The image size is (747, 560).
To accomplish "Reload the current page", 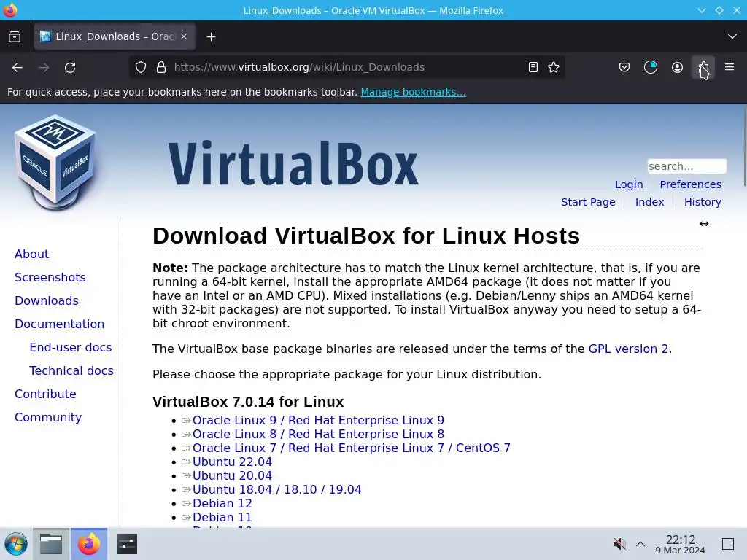I will [x=70, y=68].
